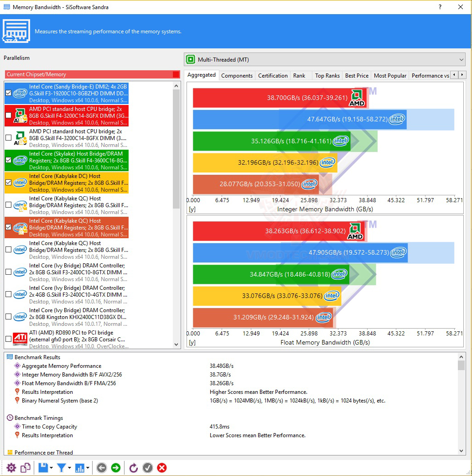Click the reference list scroll-down arrow

[x=176, y=345]
